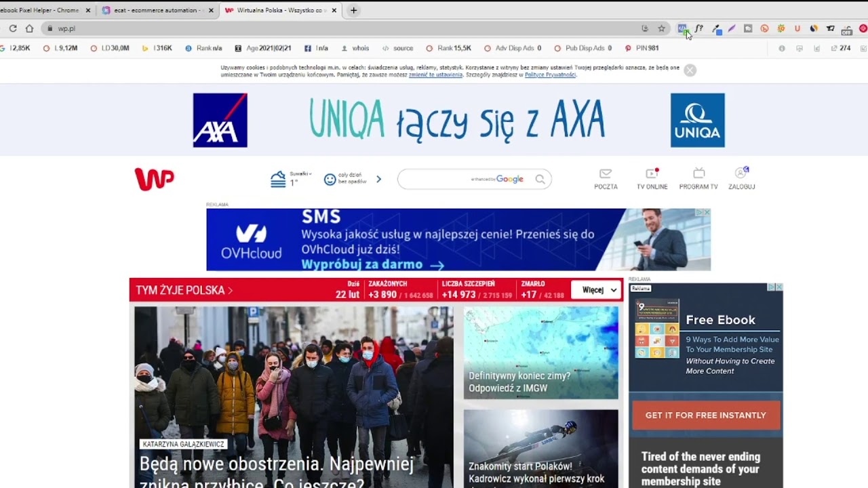This screenshot has height=488, width=868.
Task: Click the 'zmienić te ustawienia' link
Action: pyautogui.click(x=435, y=75)
